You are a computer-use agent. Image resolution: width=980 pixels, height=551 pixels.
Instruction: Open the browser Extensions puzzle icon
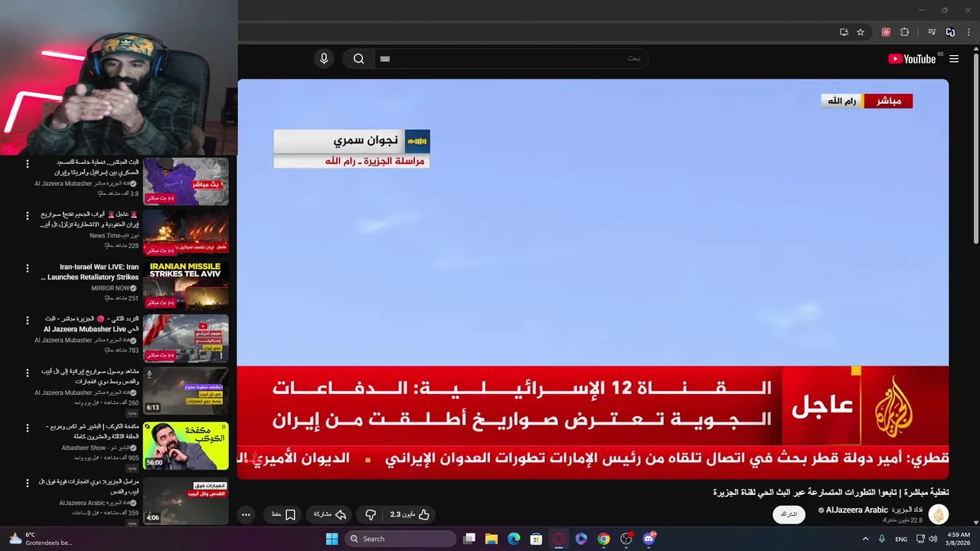click(905, 32)
